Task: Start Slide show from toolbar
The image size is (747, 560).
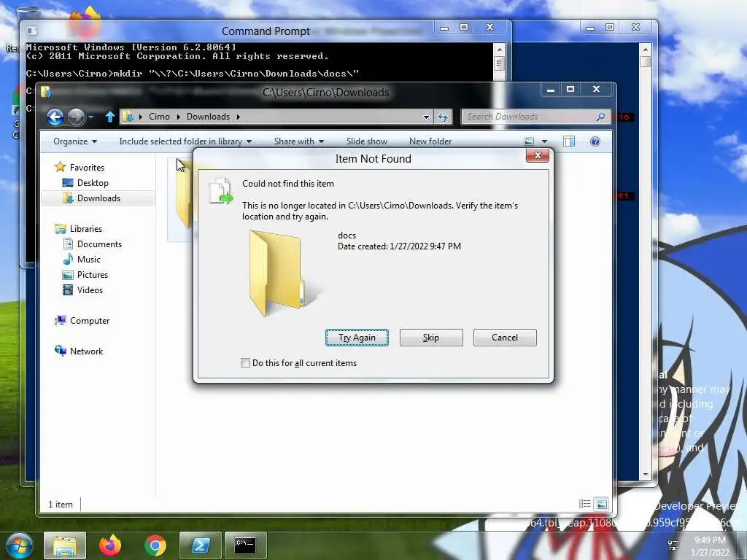Action: coord(366,141)
